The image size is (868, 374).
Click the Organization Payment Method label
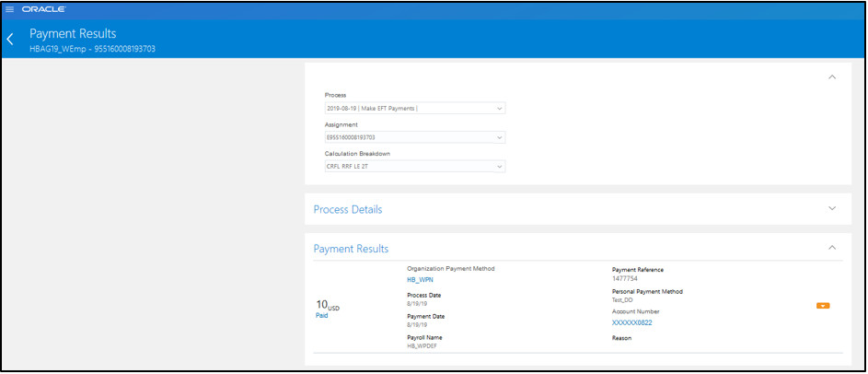[x=451, y=268]
